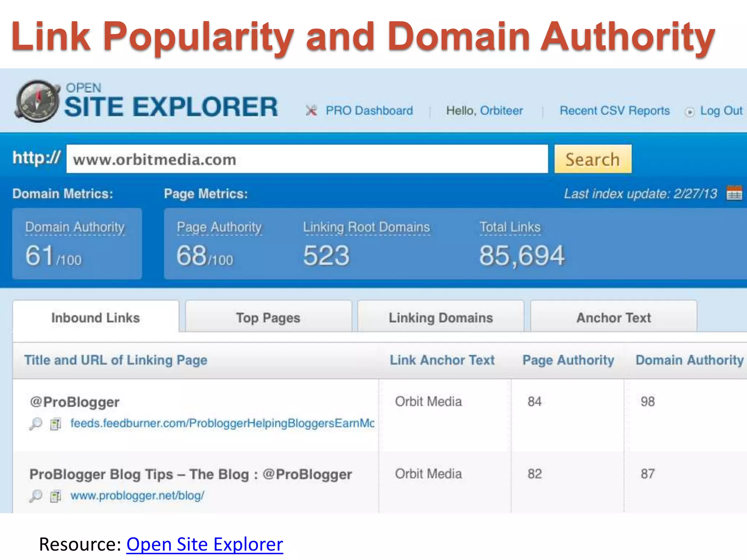Screen dimensions: 747x560
Task: Click magnifier icon beside problogger.net/blog URL
Action: [x=36, y=496]
